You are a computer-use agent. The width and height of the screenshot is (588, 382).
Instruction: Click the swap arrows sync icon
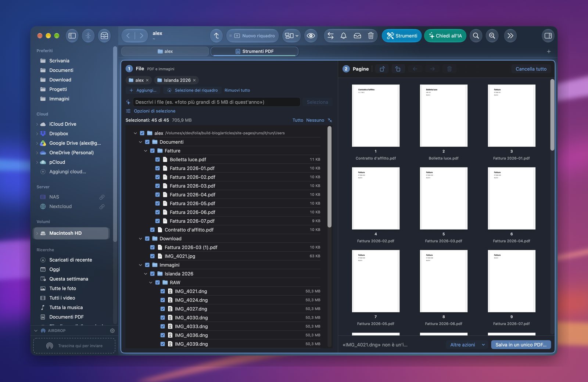coord(330,36)
